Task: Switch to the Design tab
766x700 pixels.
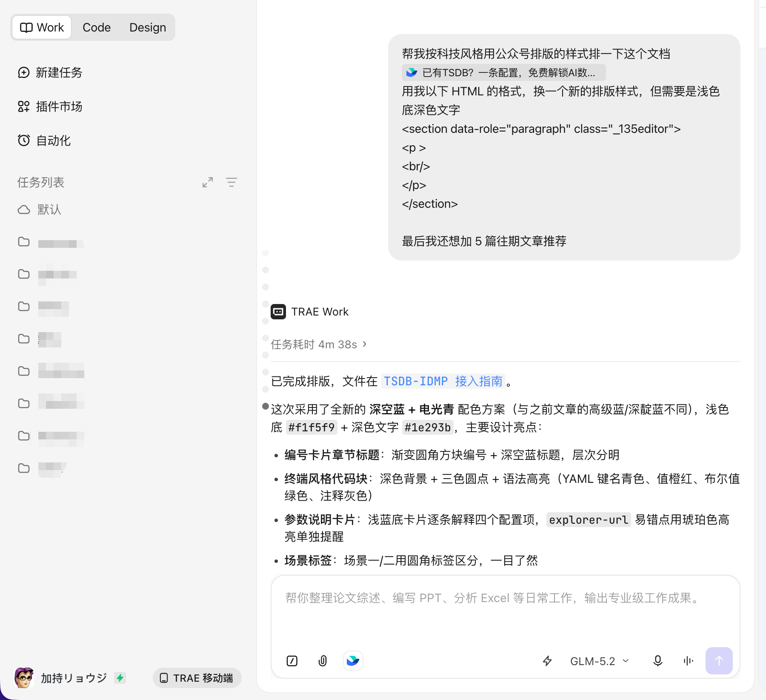Action: (148, 27)
